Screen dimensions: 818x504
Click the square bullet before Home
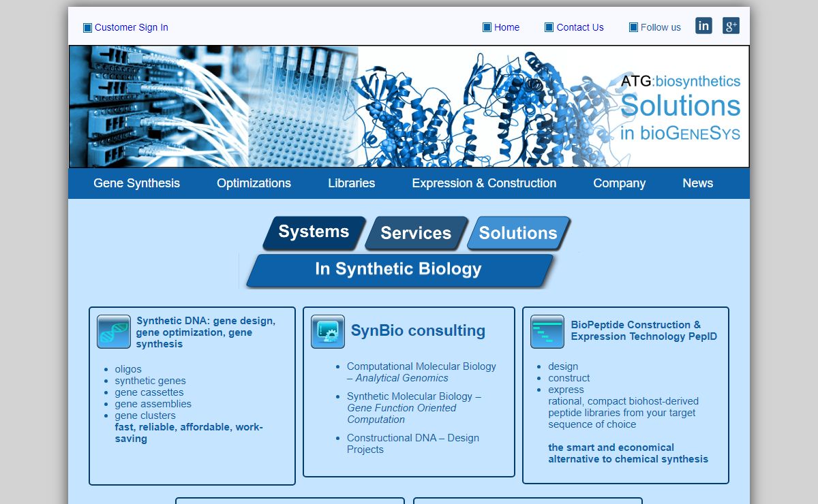click(x=487, y=27)
